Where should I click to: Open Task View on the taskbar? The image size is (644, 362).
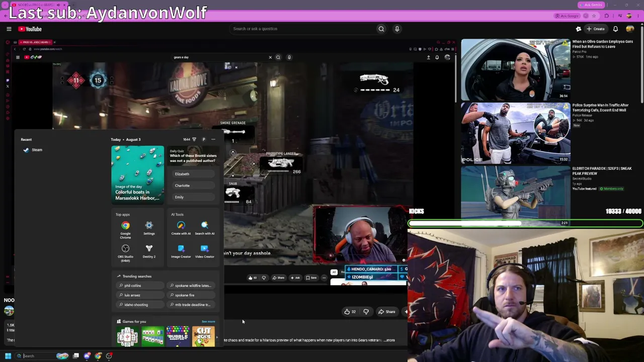[76, 356]
